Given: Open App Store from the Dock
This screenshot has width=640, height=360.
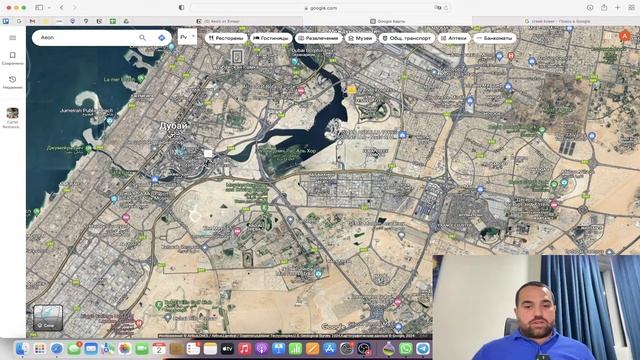Looking at the screenshot, I should 329,349.
